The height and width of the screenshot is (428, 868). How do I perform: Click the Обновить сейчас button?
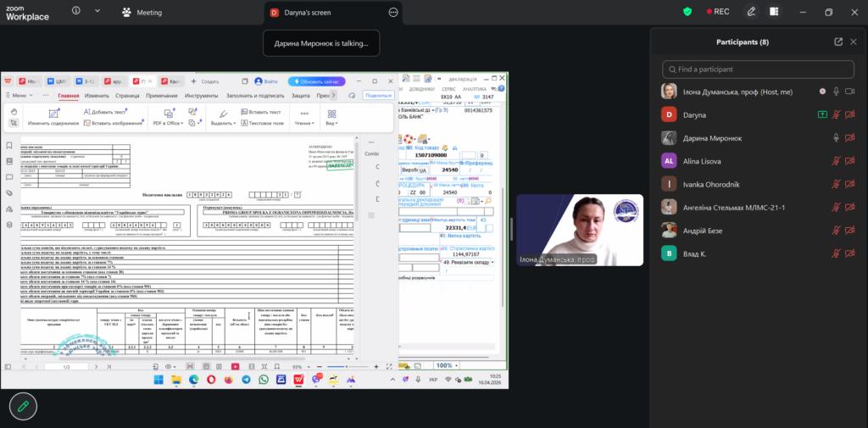coord(317,81)
